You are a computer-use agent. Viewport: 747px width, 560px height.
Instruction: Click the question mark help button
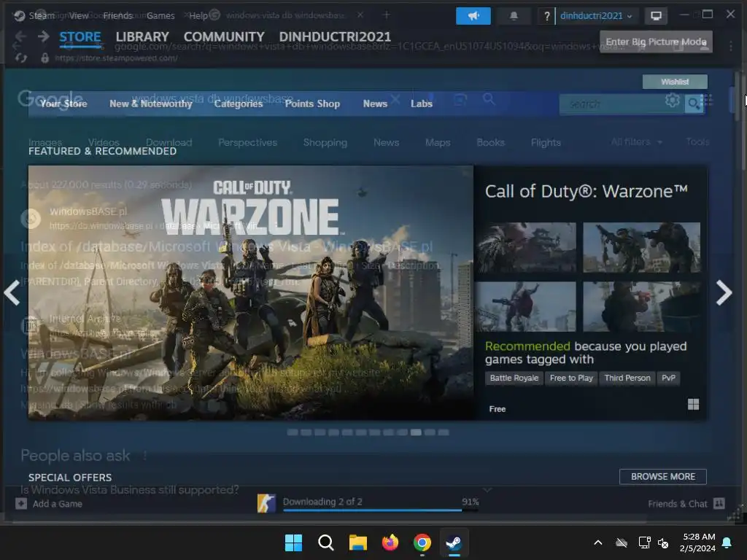(547, 16)
